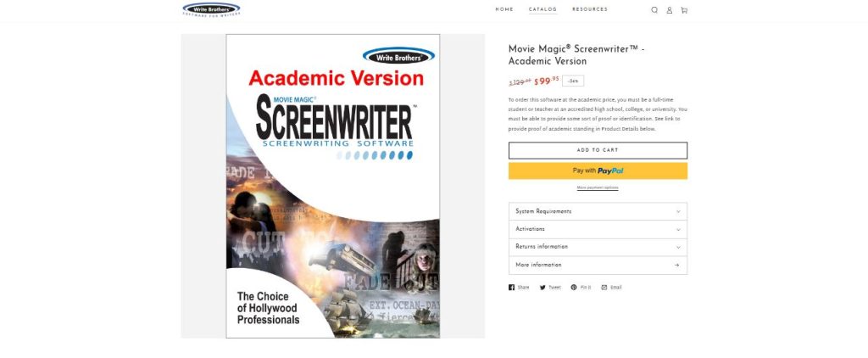Click the Movie Magic Screenwriter product title
The width and height of the screenshot is (868, 358).
click(x=576, y=55)
